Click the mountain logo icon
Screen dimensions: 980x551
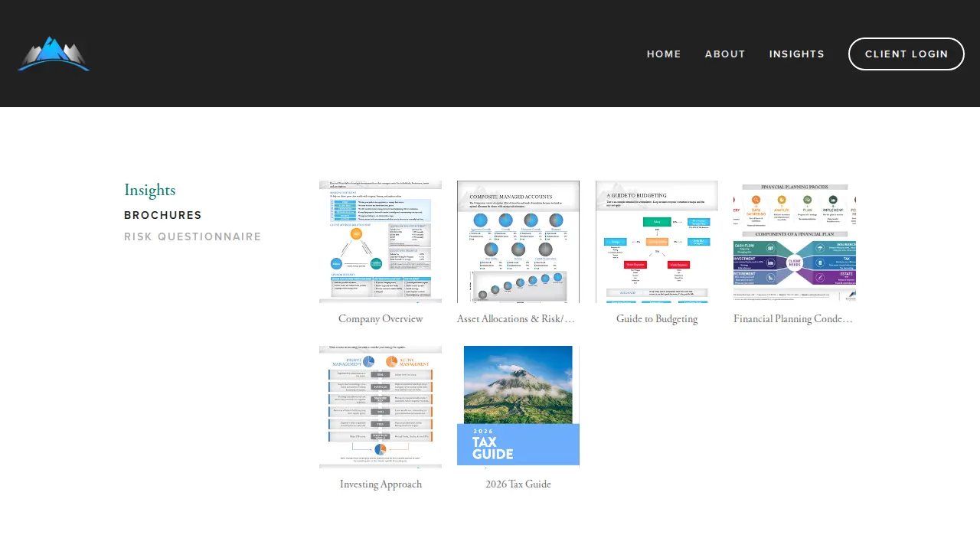click(x=54, y=54)
